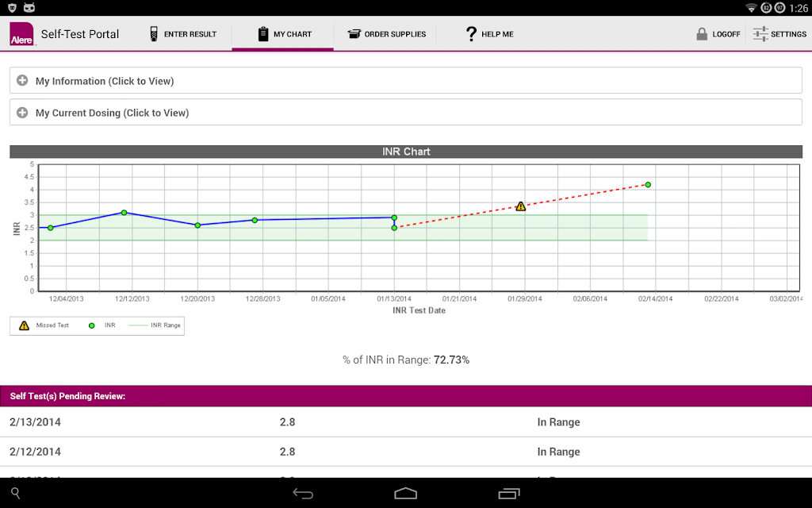The image size is (812, 508).
Task: Select the My Chart clipboard icon
Action: pyautogui.click(x=263, y=33)
